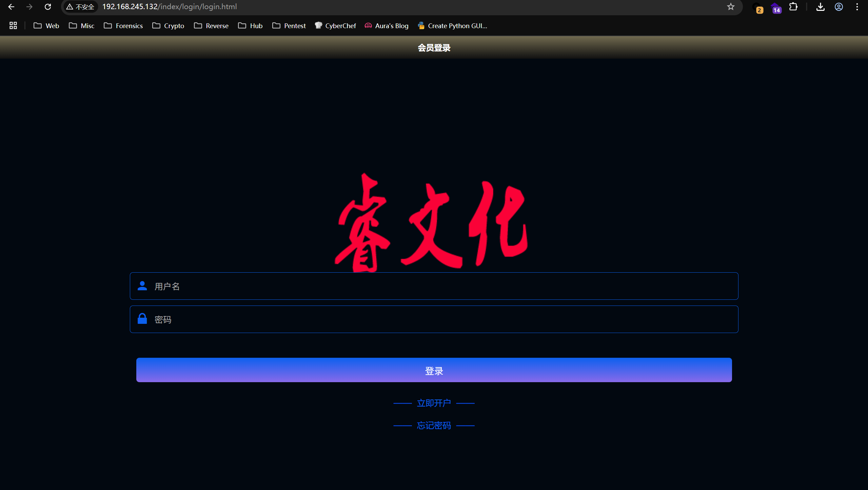Open the Reverse bookmarks folder
Viewport: 868px width, 490px height.
[x=211, y=26]
